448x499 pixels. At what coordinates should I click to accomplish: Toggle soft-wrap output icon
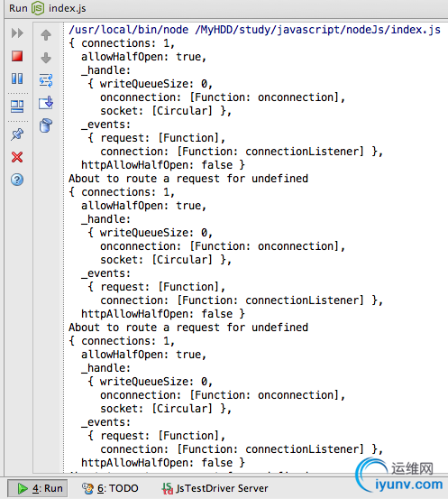(x=46, y=80)
